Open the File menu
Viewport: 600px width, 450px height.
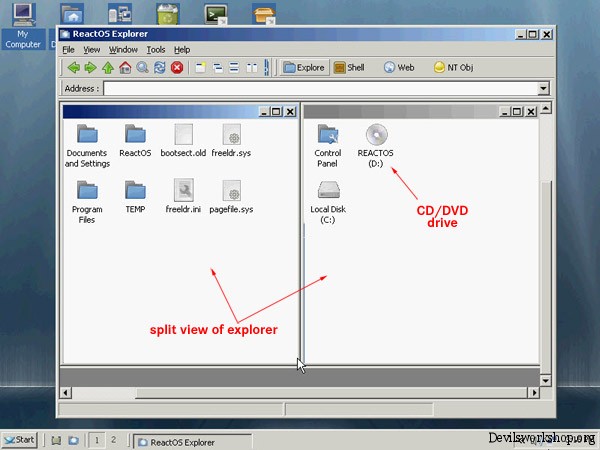pos(68,50)
